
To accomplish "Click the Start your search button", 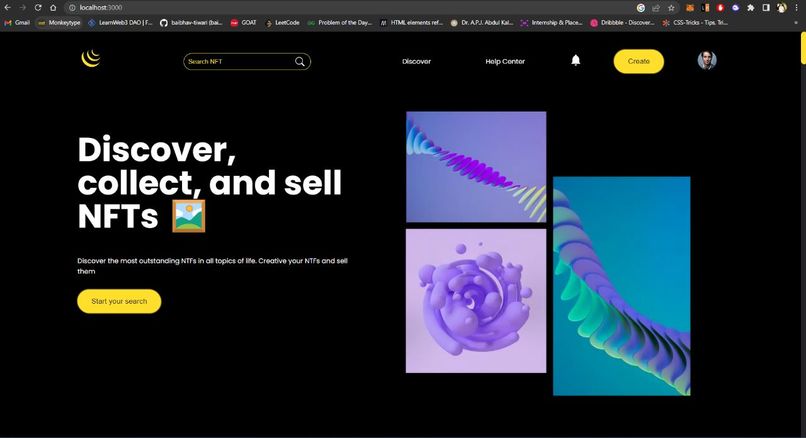I will point(119,301).
